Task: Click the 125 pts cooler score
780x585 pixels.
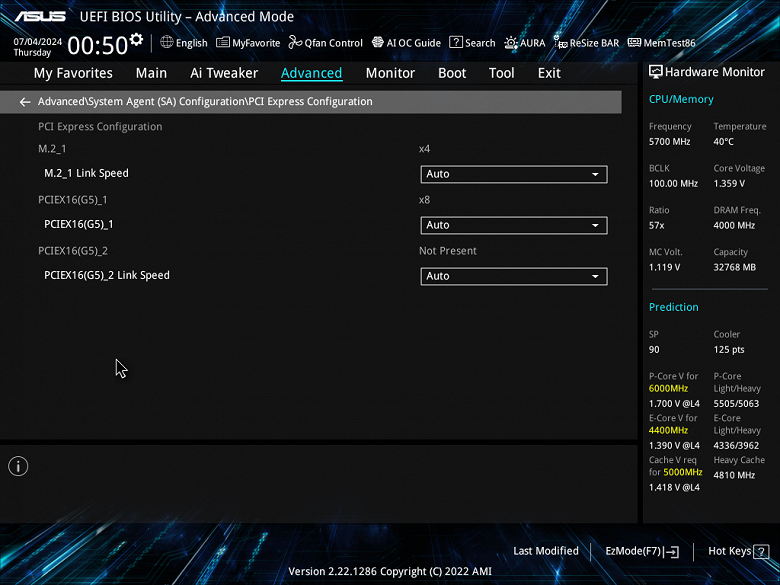Action: 729,350
